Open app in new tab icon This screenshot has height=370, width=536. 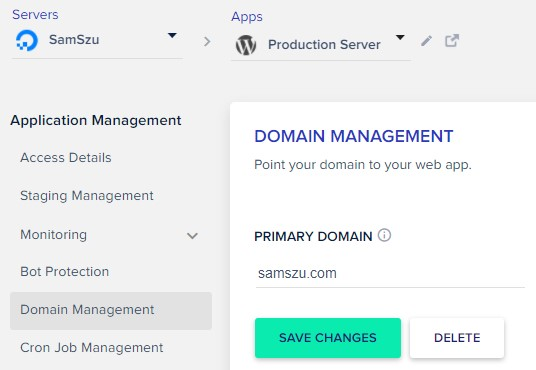[x=452, y=41]
